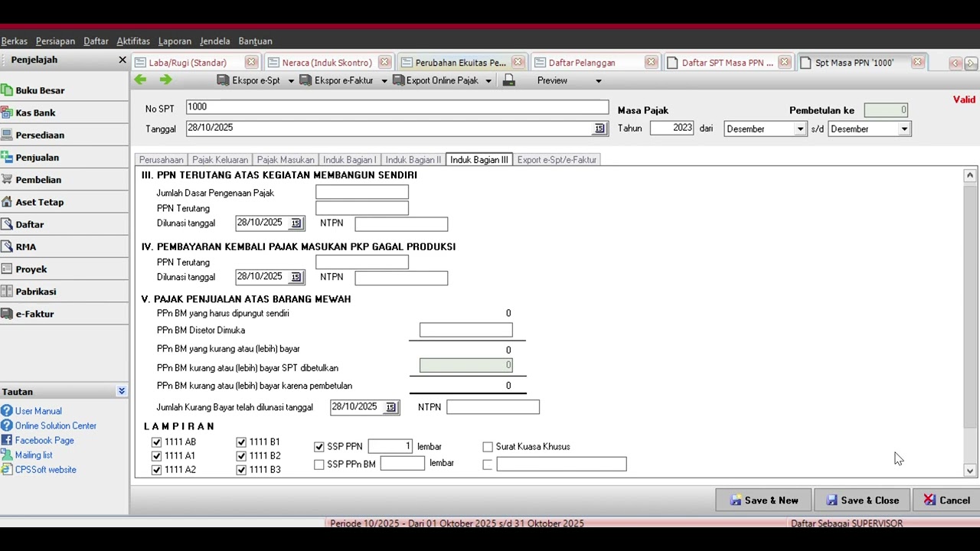Click the Save & New button
The image size is (980, 551).
point(764,500)
